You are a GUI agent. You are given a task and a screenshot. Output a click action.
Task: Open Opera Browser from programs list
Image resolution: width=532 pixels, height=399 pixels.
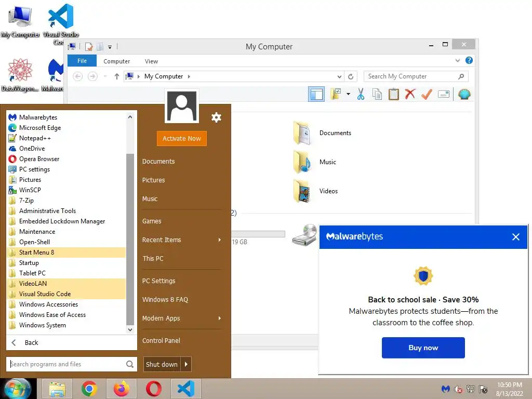(x=66, y=159)
